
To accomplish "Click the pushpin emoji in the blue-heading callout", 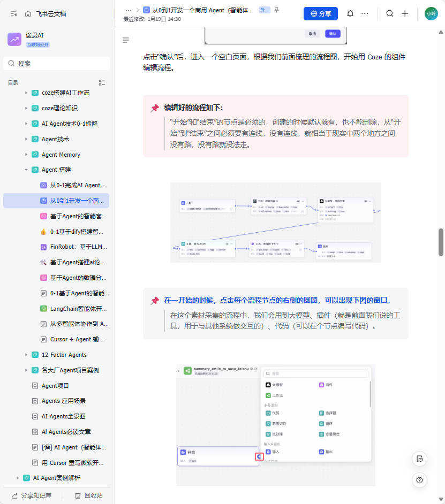I will click(x=155, y=301).
